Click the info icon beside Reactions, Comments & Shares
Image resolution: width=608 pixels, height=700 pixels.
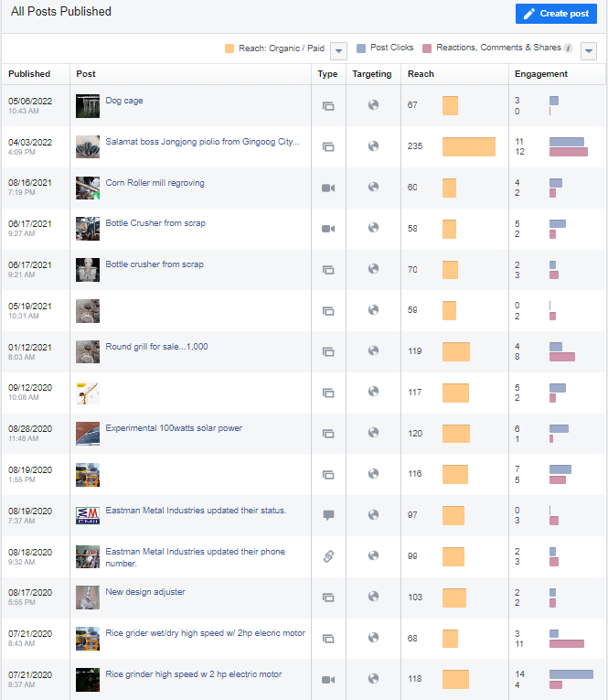568,48
